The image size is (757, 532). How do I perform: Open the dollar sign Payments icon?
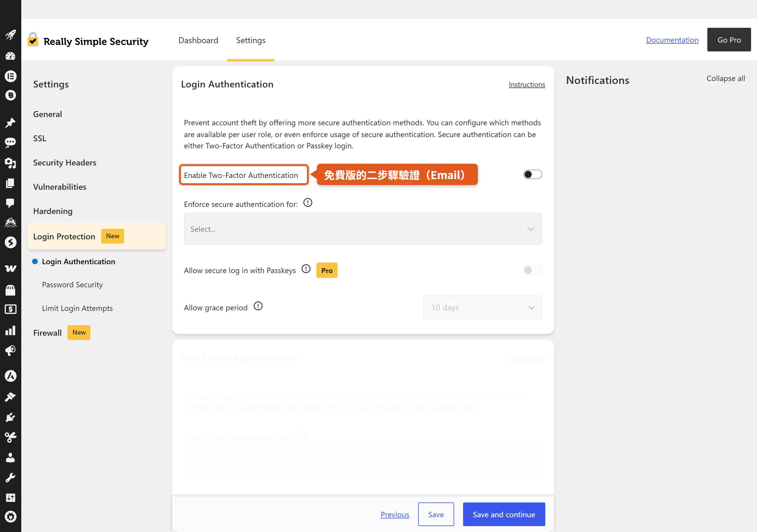click(x=11, y=309)
